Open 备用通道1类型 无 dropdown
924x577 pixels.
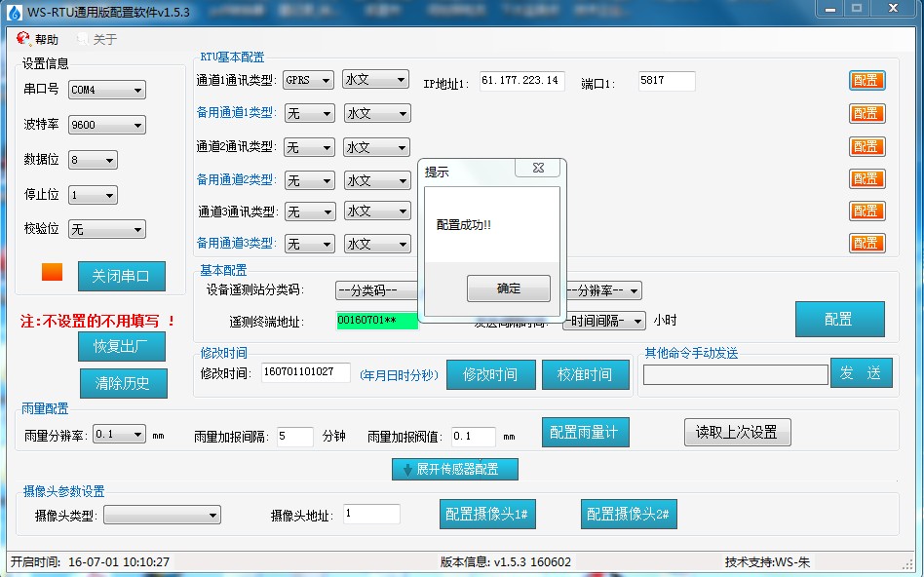pyautogui.click(x=309, y=113)
